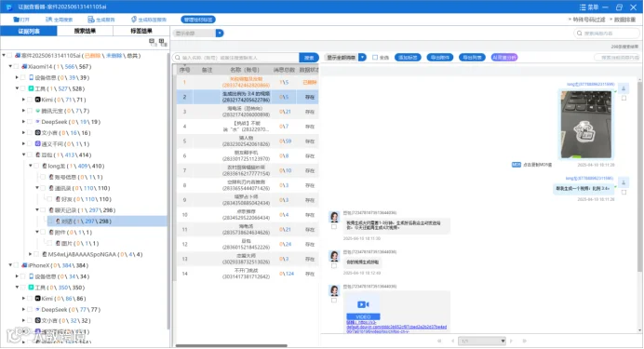Click the 搜索消息内容 search field at top right
This screenshot has height=349, width=644.
pos(607,34)
